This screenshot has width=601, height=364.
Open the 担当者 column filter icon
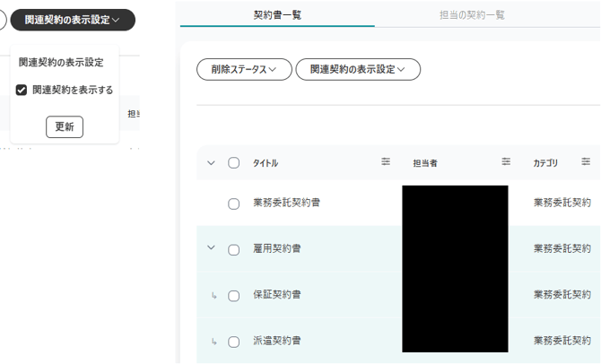coord(506,162)
